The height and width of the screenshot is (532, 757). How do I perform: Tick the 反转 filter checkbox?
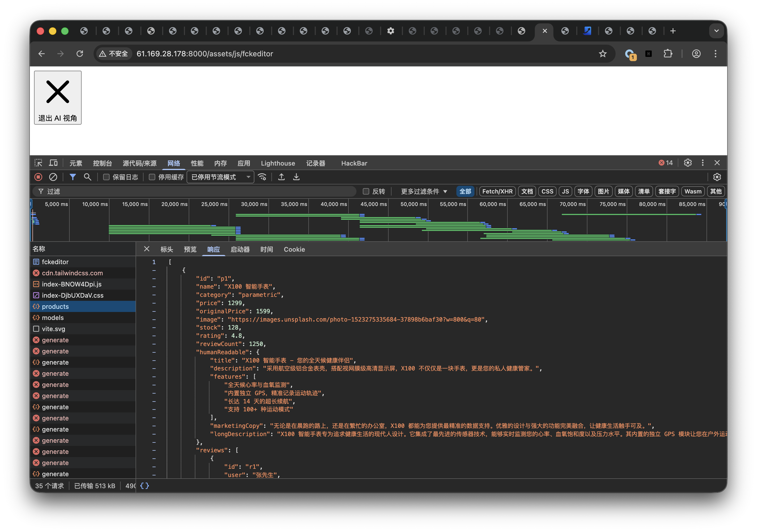(366, 192)
